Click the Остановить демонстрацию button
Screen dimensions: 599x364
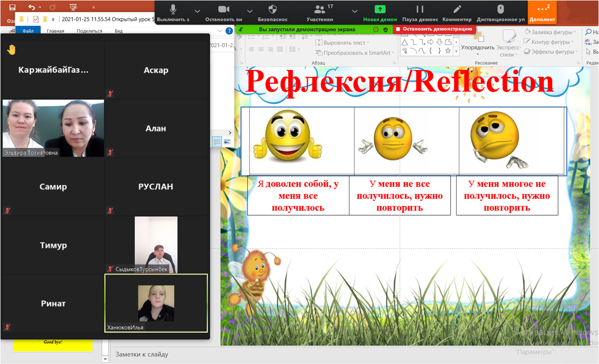coord(435,29)
